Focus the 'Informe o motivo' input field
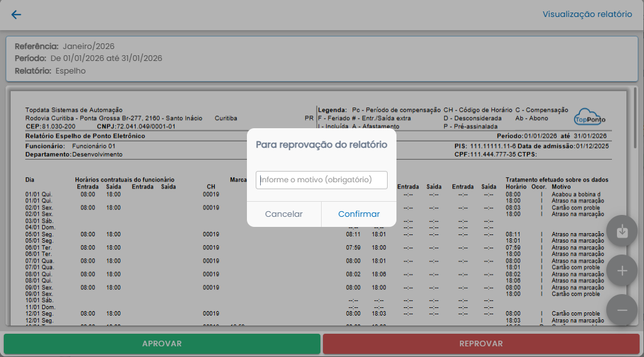The image size is (644, 357). pos(321,180)
